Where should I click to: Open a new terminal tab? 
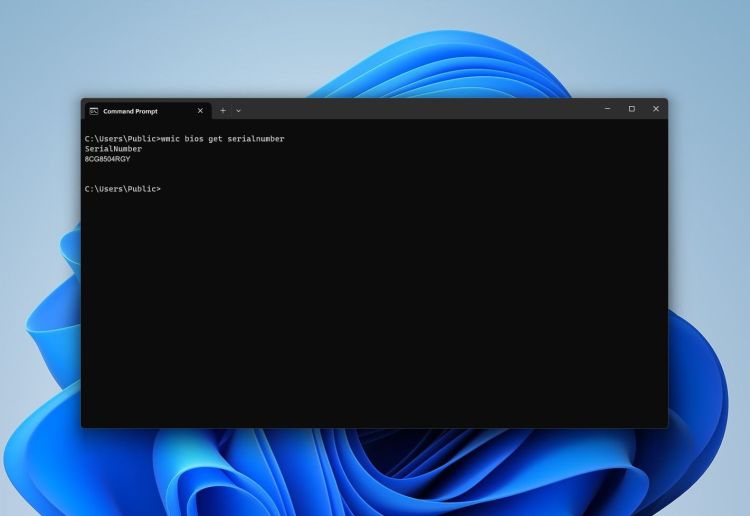click(x=223, y=111)
